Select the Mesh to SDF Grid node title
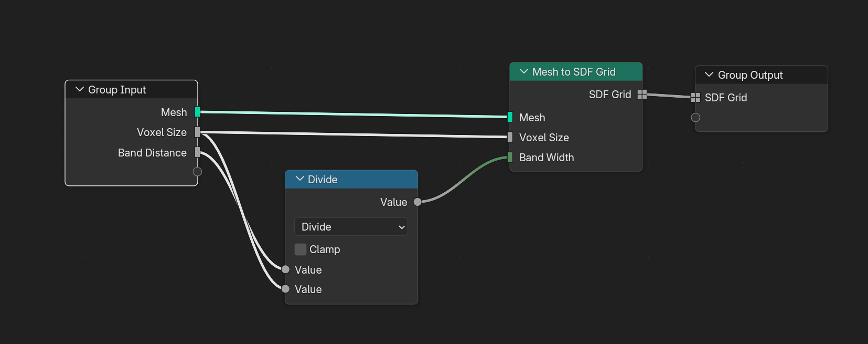This screenshot has width=868, height=344. tap(574, 72)
